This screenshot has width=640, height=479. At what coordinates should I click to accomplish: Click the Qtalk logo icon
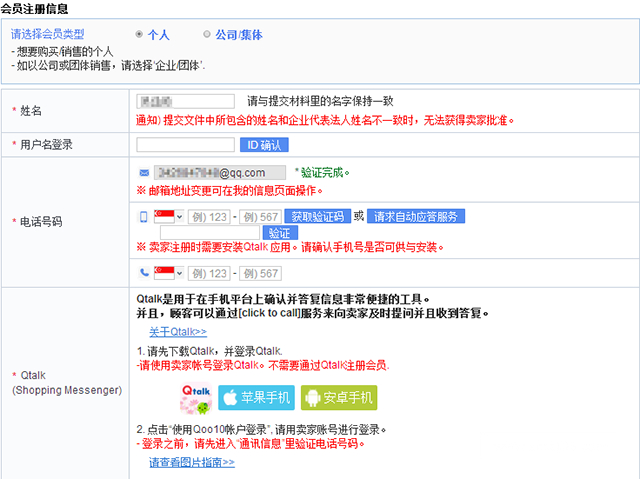196,398
